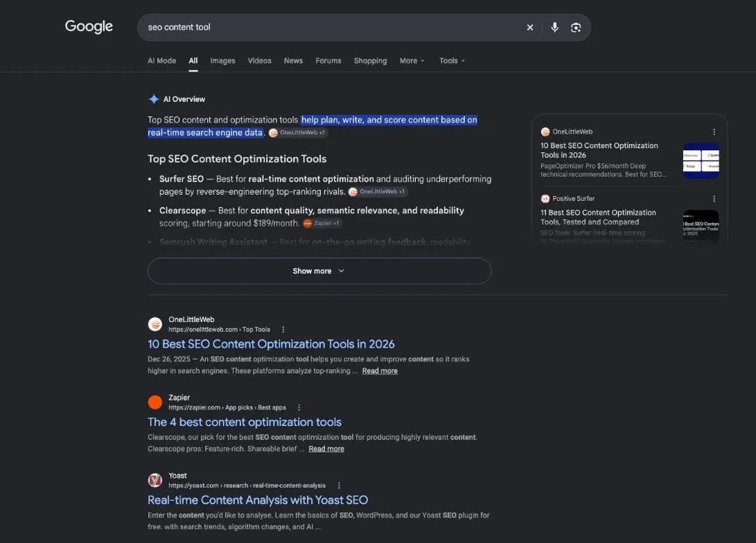The width and height of the screenshot is (756, 543).
Task: Switch to Videos tab
Action: [259, 61]
